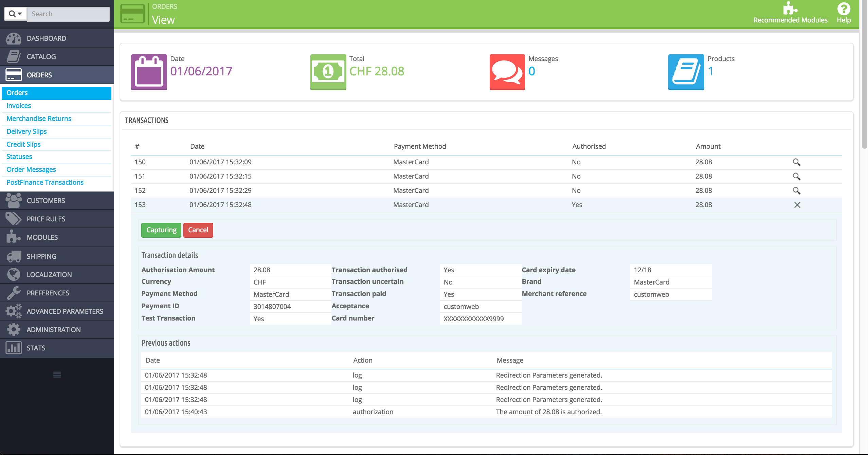Expand details for transaction 151
Viewport: 868px width, 455px height.
(796, 177)
